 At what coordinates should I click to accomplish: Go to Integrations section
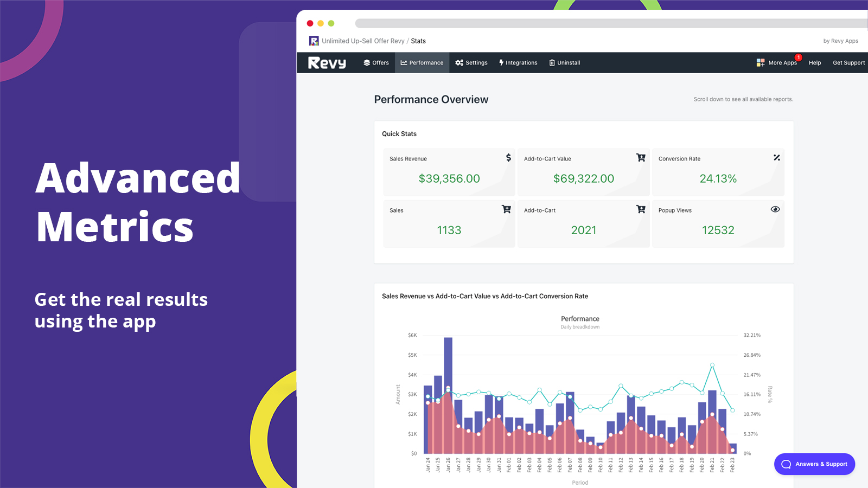[x=518, y=63]
